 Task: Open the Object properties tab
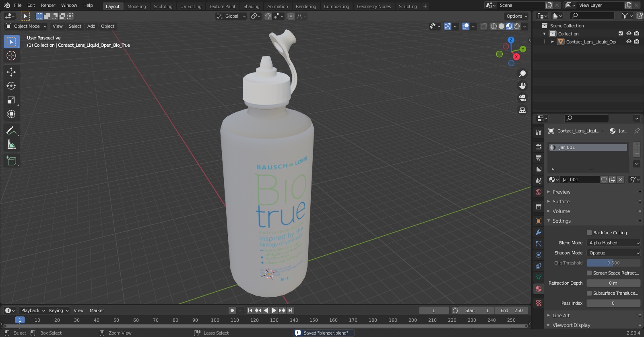[x=539, y=221]
